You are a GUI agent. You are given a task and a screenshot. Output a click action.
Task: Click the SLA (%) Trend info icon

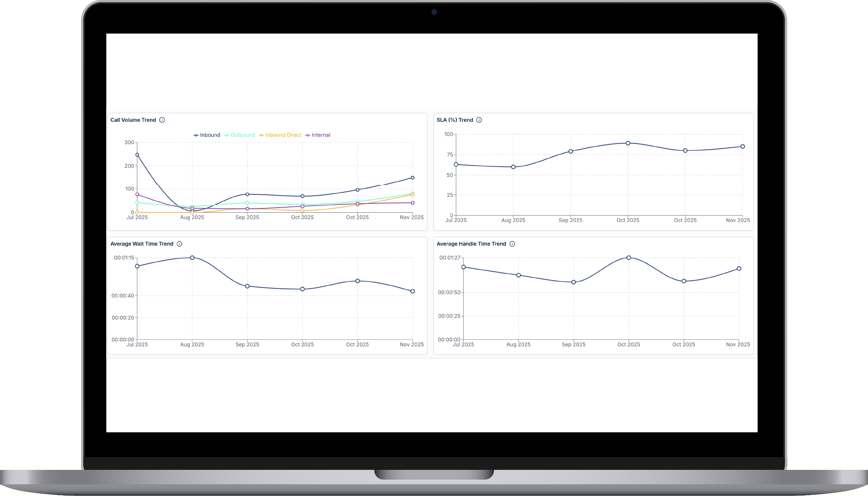tap(479, 120)
